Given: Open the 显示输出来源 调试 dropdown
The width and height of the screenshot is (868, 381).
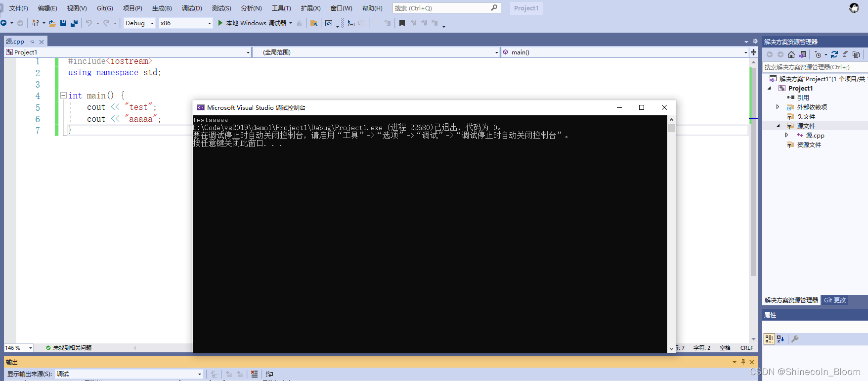Looking at the screenshot, I should pos(129,374).
